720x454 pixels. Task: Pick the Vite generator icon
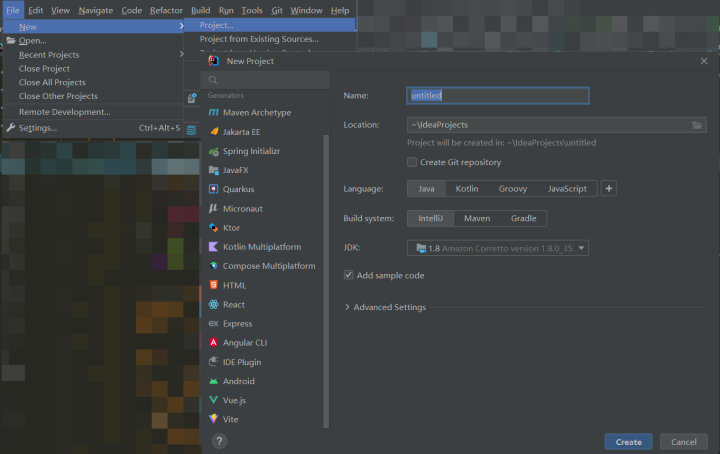pos(214,419)
